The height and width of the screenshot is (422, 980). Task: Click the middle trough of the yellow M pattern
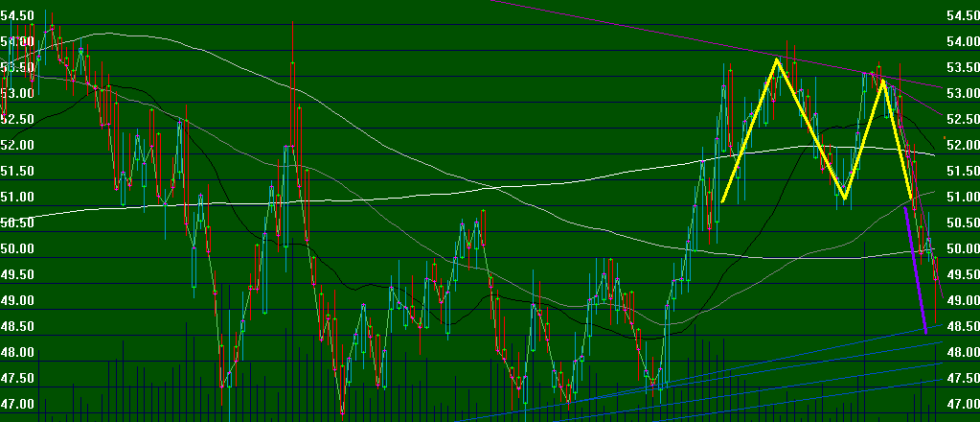point(844,198)
